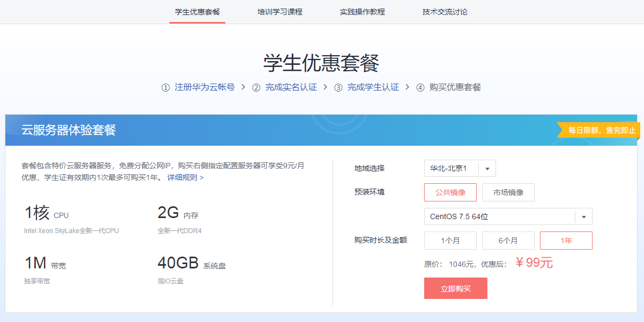Select 公共镜像 option
The width and height of the screenshot is (644, 322).
tap(450, 192)
